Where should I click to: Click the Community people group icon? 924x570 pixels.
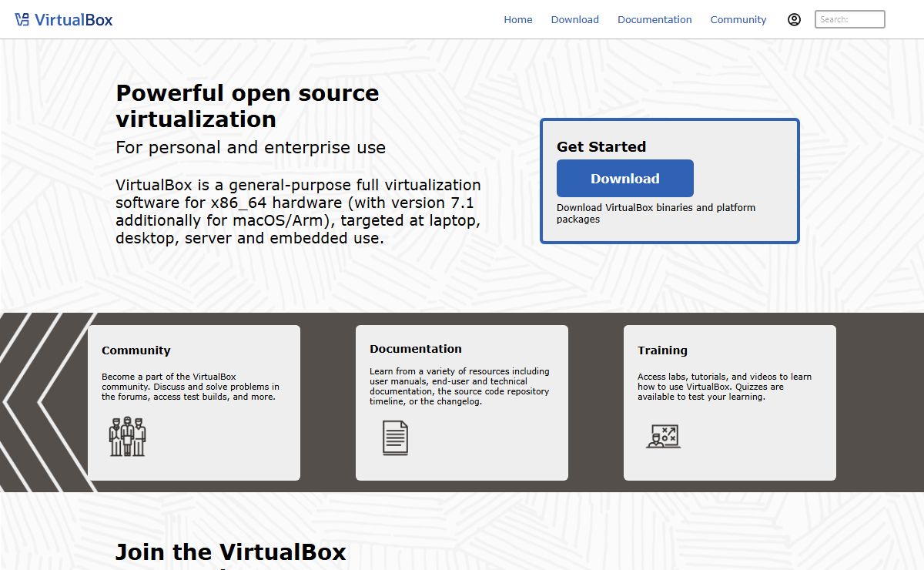pyautogui.click(x=127, y=436)
